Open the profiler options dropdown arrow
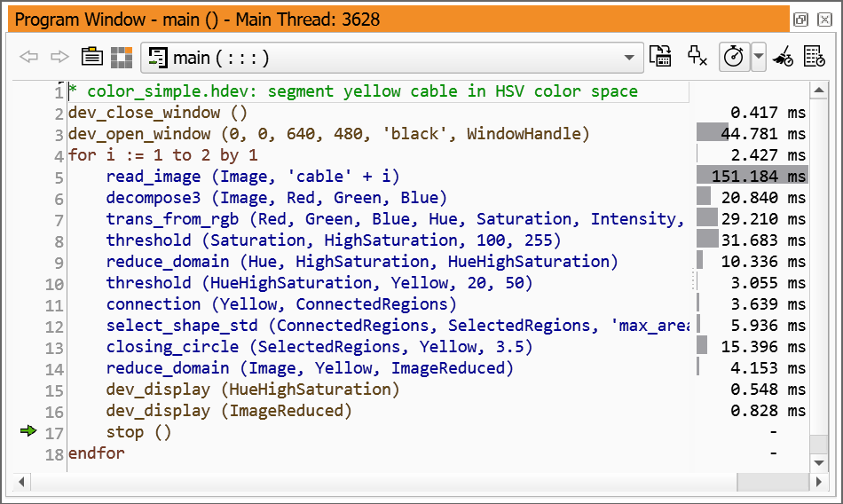843x504 pixels. (x=758, y=58)
